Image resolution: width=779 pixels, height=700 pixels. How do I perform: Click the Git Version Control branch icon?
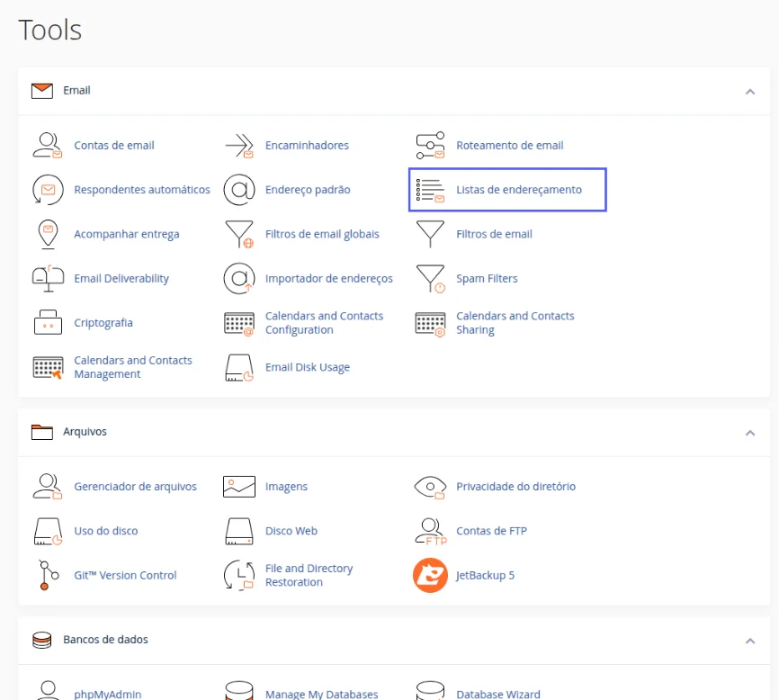49,575
